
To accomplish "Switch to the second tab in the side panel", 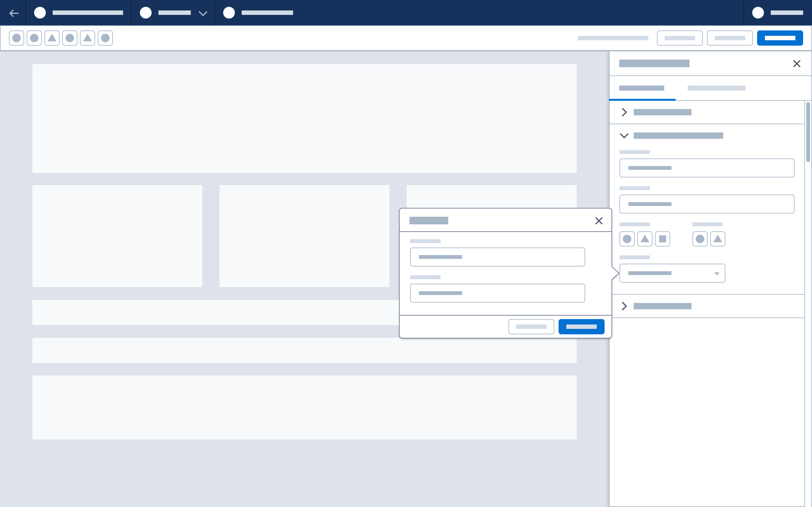I will tap(717, 88).
